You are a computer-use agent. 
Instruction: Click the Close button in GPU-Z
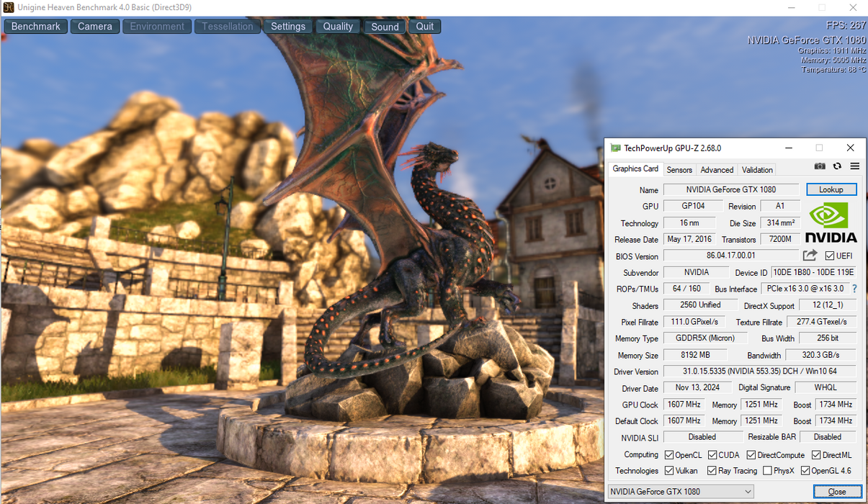click(x=837, y=492)
